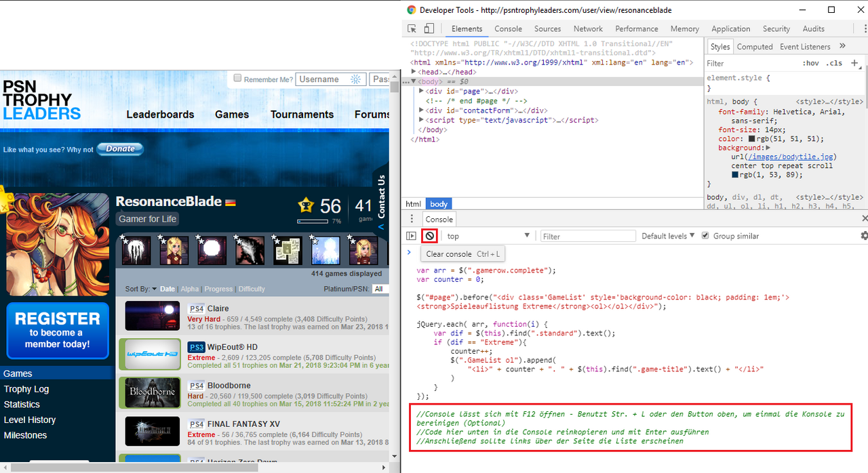Click the rgb(51, 51, 51) color swatch
Screen dimensions: 868x473
751,139
